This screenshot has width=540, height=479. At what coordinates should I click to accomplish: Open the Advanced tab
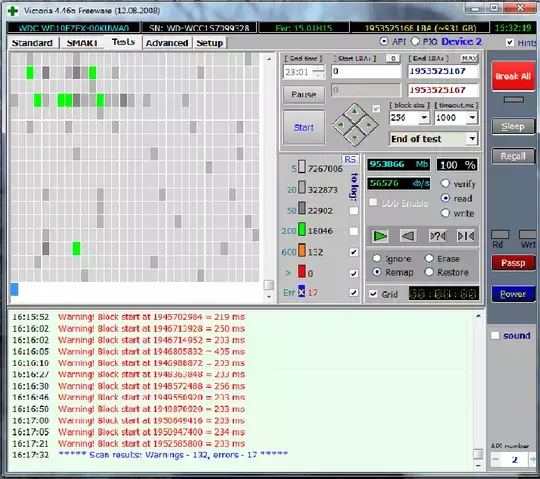[167, 43]
